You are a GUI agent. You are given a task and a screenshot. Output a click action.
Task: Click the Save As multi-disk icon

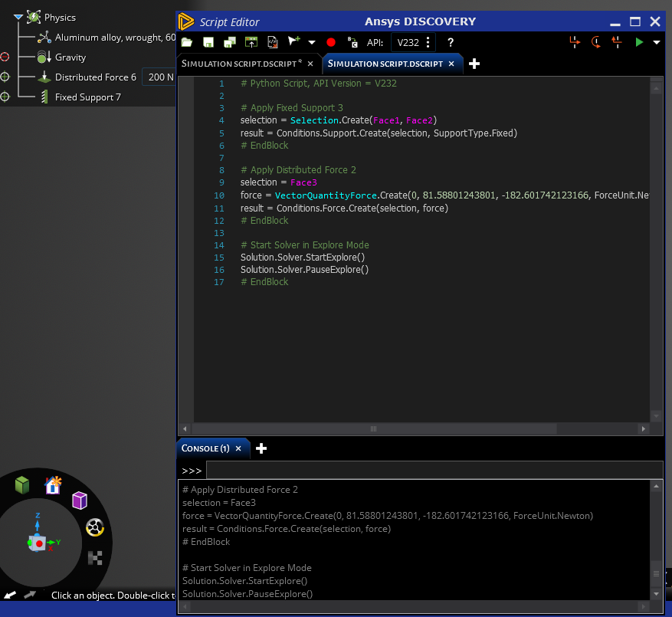click(x=230, y=42)
